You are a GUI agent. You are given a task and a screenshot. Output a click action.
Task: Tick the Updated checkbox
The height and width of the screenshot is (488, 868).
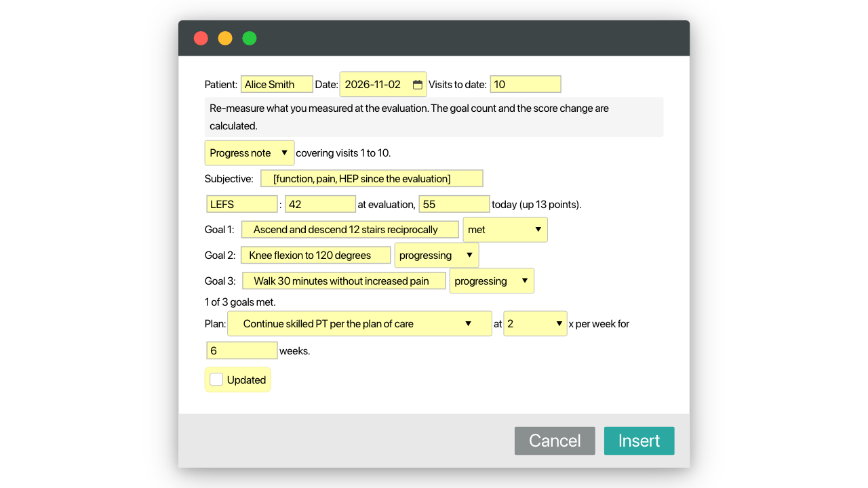[216, 380]
